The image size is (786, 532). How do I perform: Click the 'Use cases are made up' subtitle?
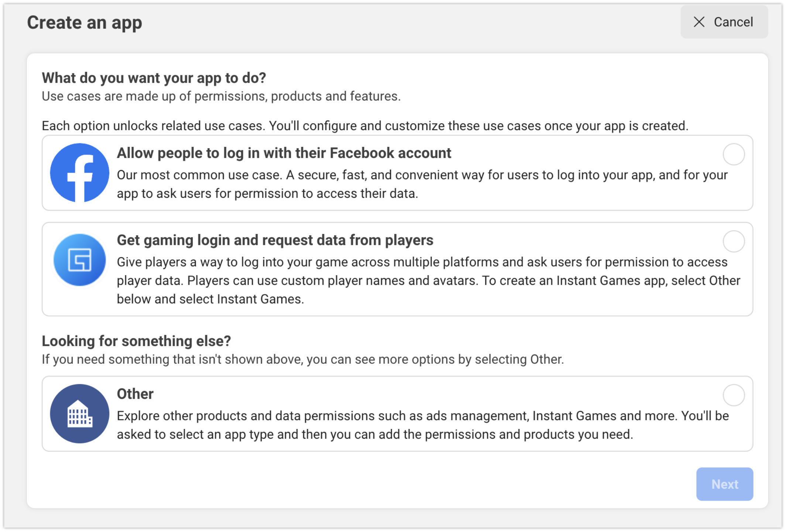221,96
